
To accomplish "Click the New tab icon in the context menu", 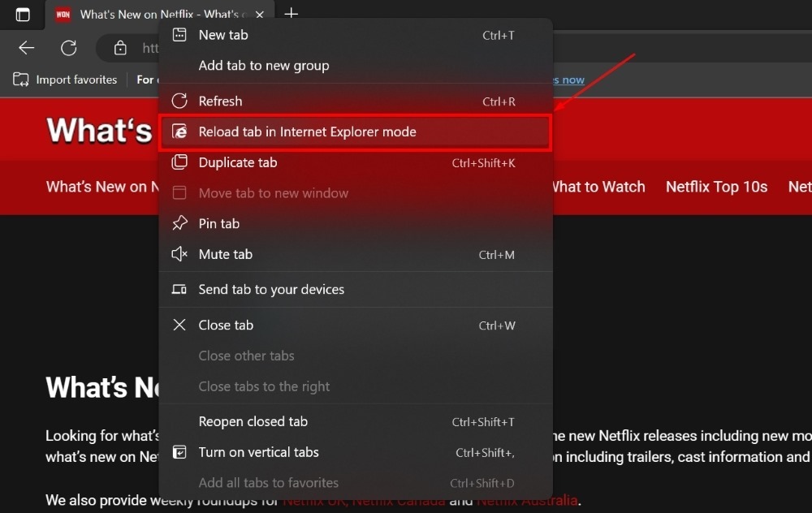I will pyautogui.click(x=179, y=34).
